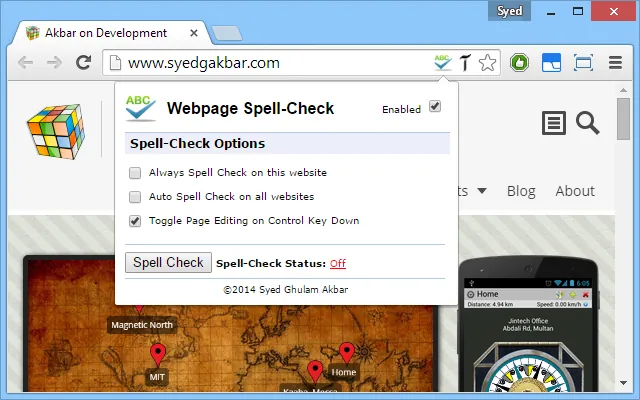
Task: Click the Spell Check button
Action: point(168,262)
